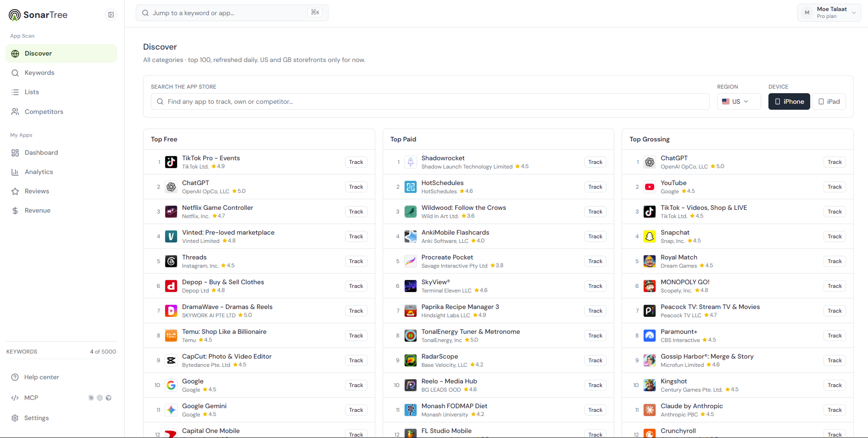The image size is (868, 438).
Task: Open the Netflix Game Controller app icon
Action: pos(171,211)
